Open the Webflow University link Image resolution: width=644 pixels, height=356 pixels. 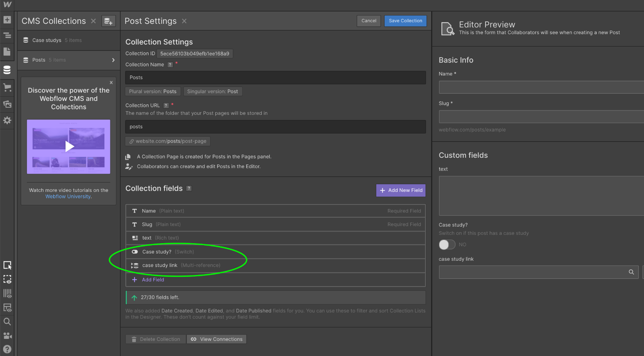pos(68,196)
